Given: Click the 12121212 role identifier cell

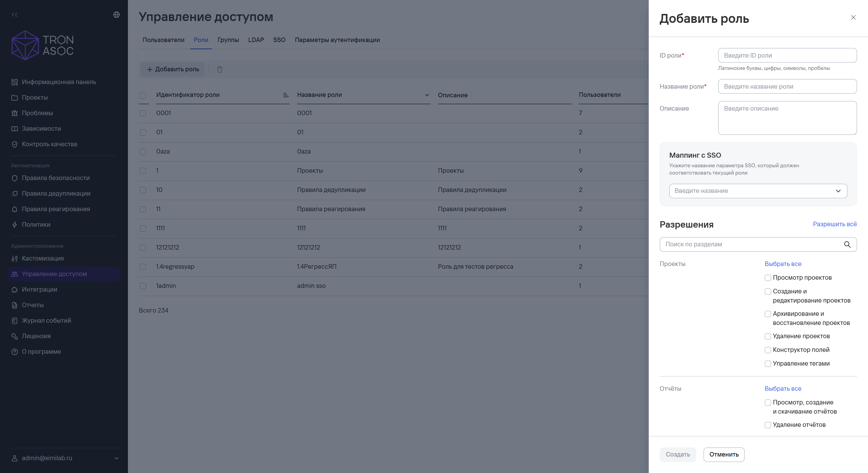Looking at the screenshot, I should click(167, 247).
